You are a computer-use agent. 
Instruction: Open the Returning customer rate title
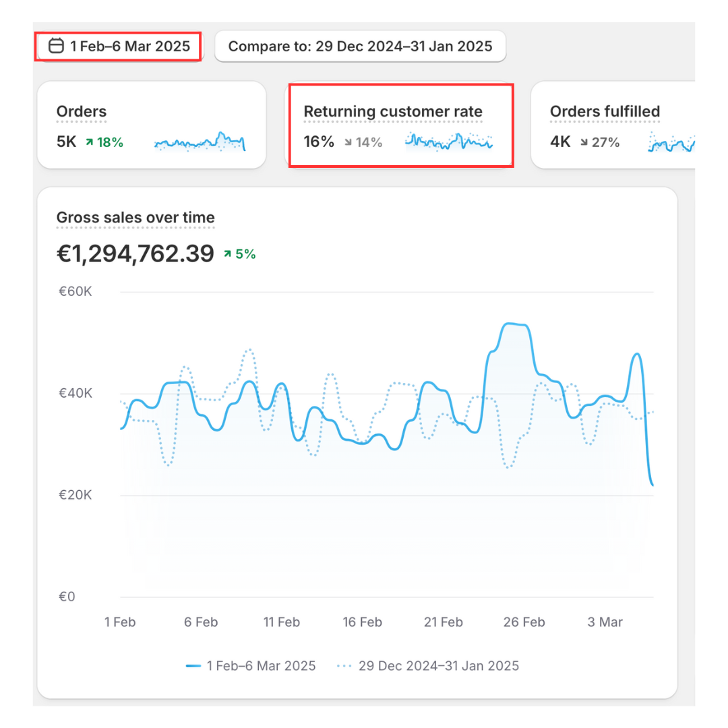[x=393, y=112]
